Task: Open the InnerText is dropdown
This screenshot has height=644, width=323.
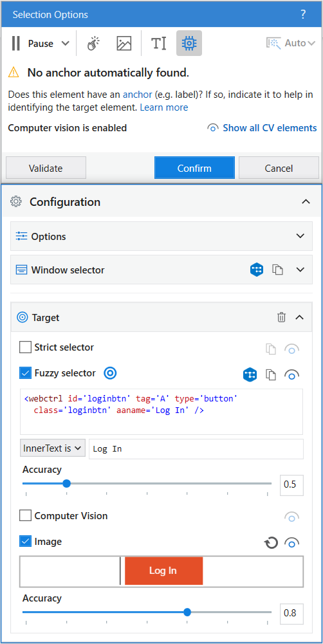Action: point(53,448)
